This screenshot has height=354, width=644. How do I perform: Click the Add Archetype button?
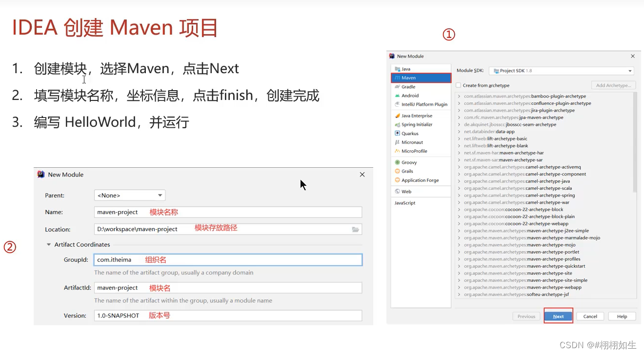click(614, 85)
